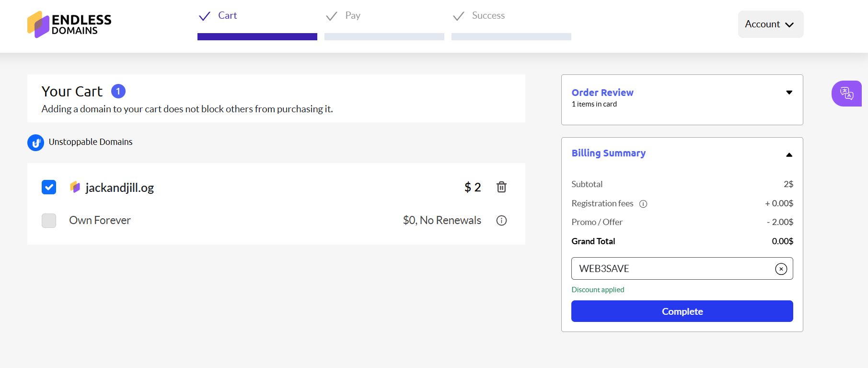Open the purple translate language widget

click(x=846, y=94)
